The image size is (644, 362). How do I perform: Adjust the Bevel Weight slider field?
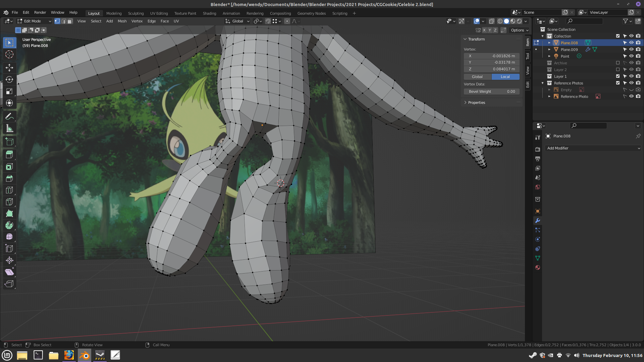[x=492, y=92]
